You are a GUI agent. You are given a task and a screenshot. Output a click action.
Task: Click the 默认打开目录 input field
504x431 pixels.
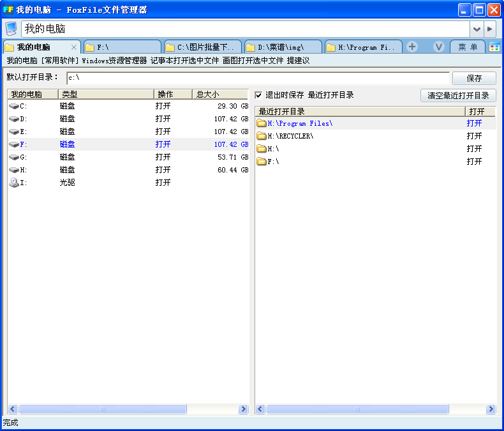[258, 78]
